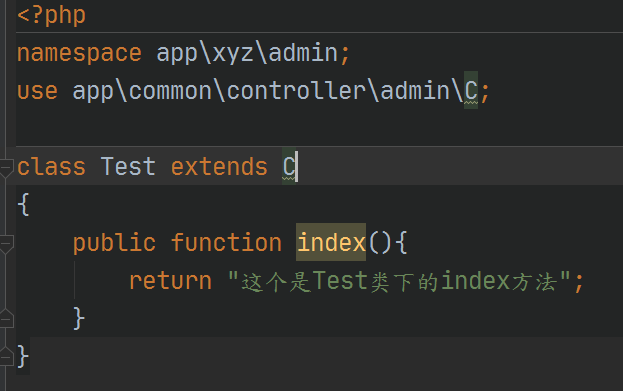Click the use keyword
Screen dimensions: 623x391
point(37,91)
